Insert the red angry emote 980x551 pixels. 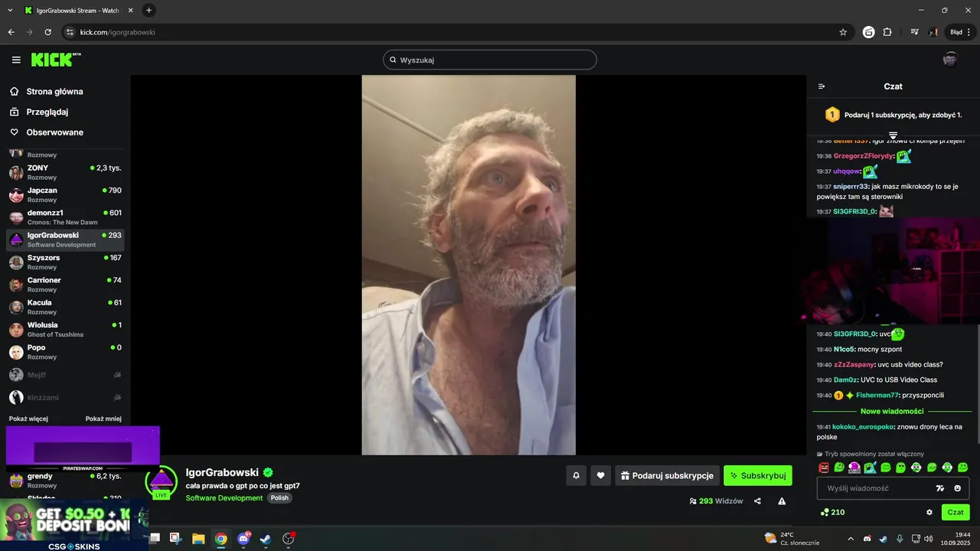[824, 468]
